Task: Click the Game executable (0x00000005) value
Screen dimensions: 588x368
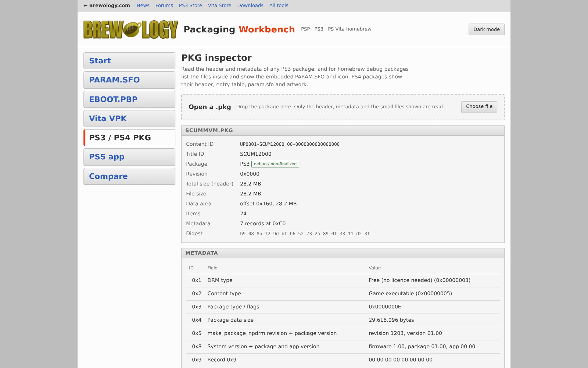Action: [x=410, y=294]
